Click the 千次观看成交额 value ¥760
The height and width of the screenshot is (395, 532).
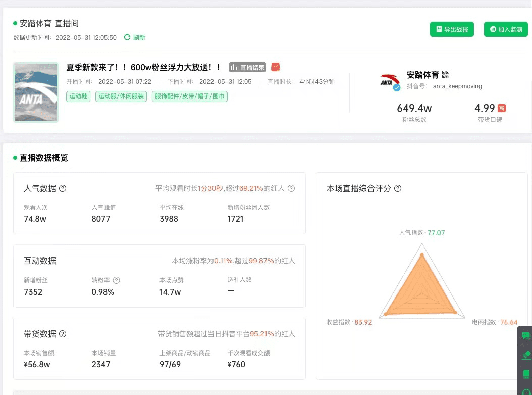pos(236,364)
